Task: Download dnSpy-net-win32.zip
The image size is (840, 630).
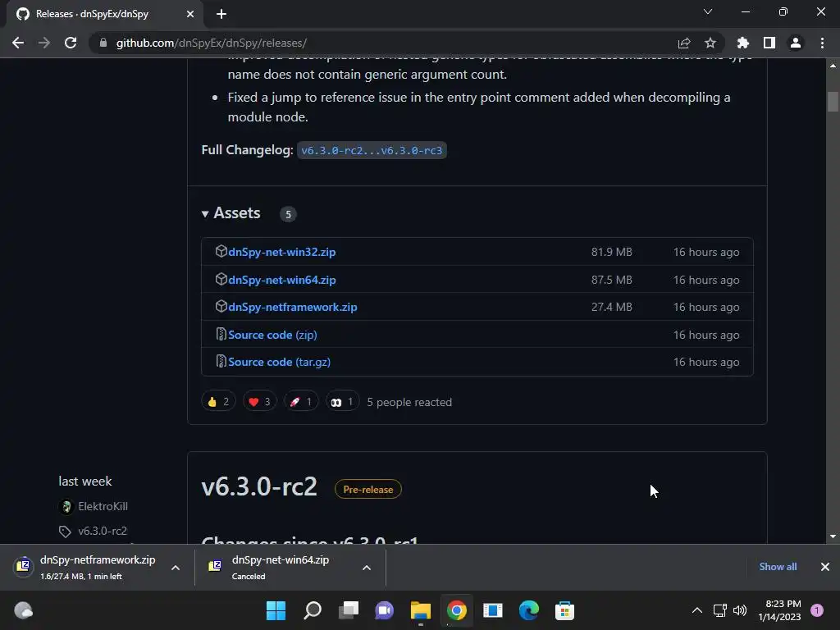Action: tap(282, 252)
